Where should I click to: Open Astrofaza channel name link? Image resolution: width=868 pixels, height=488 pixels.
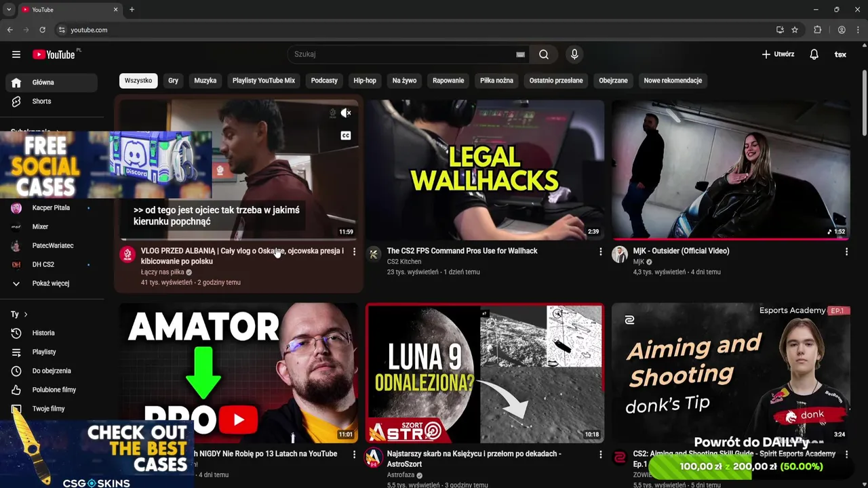401,475
